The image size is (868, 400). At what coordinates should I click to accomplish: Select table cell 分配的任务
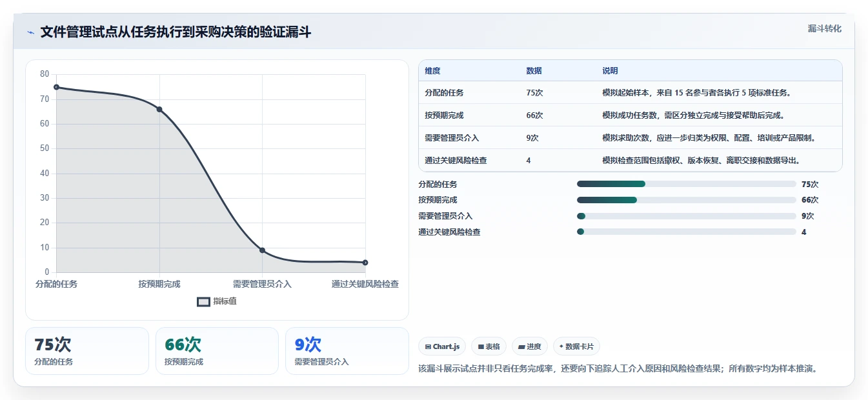point(444,93)
